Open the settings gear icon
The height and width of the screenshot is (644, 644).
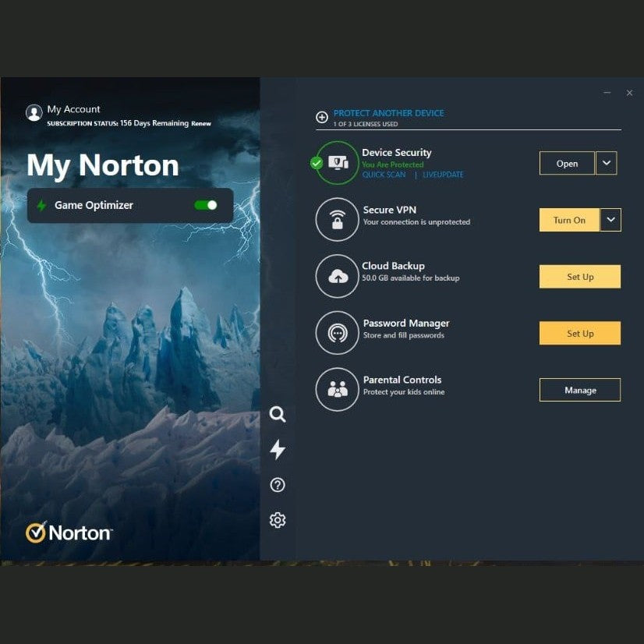pos(278,520)
